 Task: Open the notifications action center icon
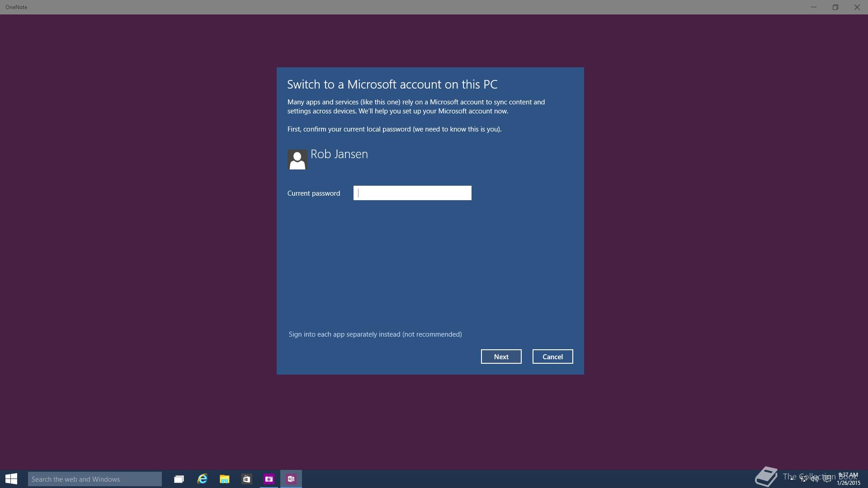tap(827, 479)
